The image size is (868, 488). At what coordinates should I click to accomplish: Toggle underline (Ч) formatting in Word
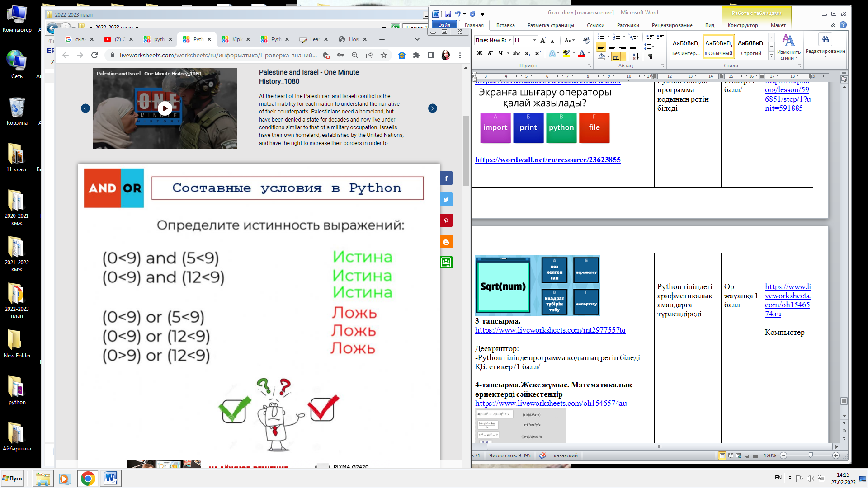tap(500, 53)
